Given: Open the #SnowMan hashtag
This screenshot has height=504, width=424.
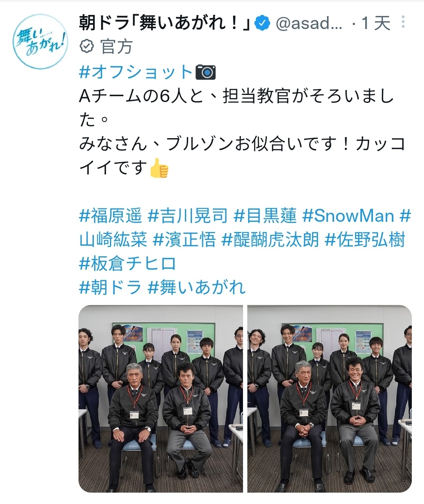Looking at the screenshot, I should (x=348, y=216).
